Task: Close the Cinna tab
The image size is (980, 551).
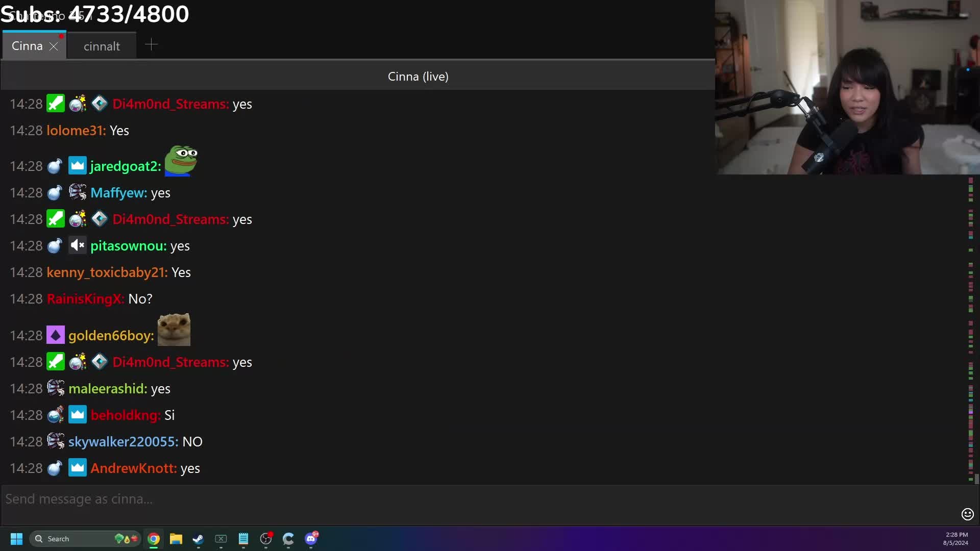Action: click(54, 46)
